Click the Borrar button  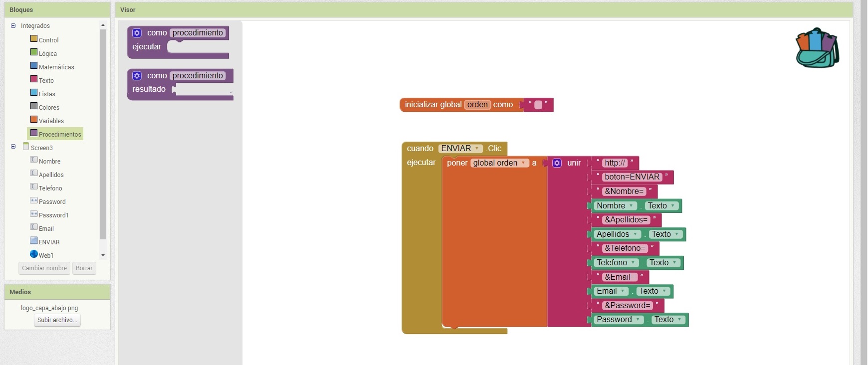84,268
